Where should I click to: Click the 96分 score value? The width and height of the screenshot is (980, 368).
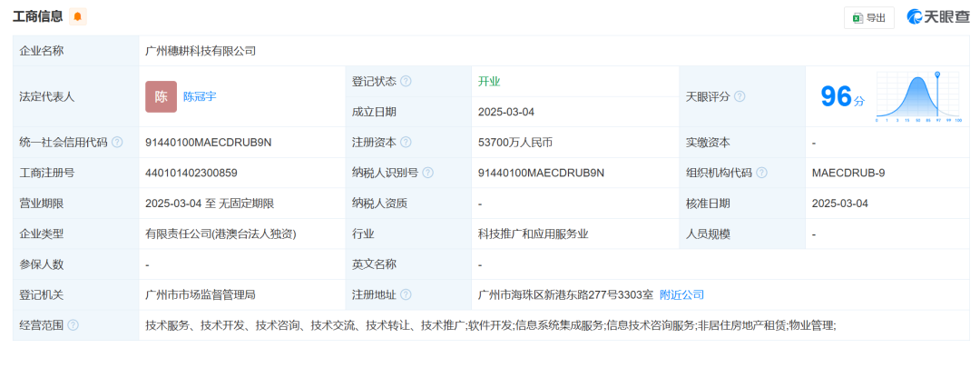pyautogui.click(x=842, y=96)
